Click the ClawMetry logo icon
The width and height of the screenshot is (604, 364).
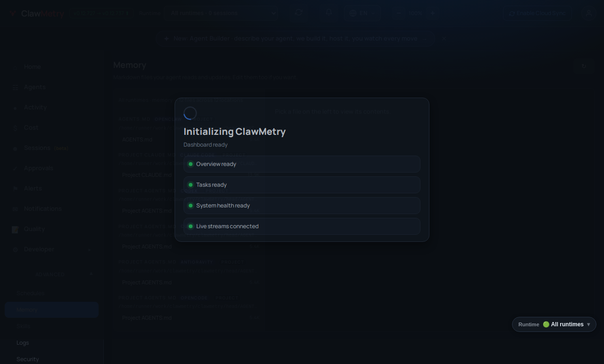13,14
